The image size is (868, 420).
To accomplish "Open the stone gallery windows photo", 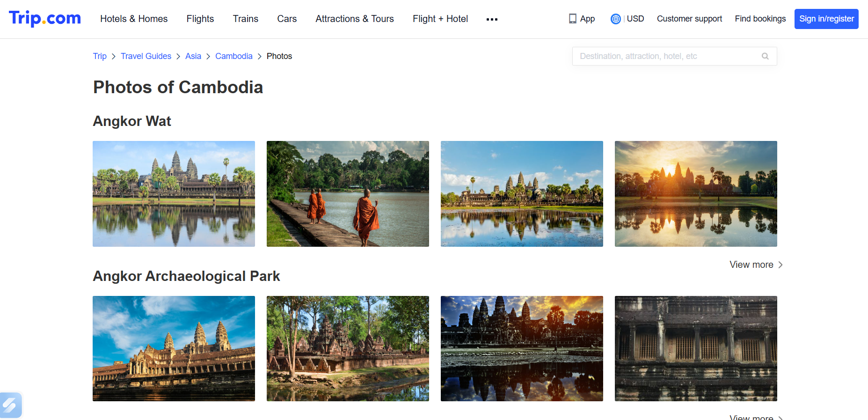I will 696,348.
